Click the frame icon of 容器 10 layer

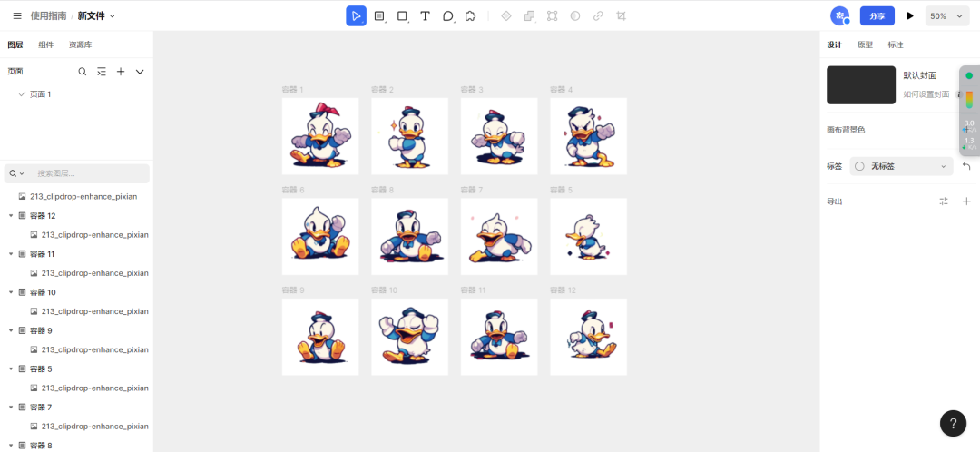click(x=23, y=292)
